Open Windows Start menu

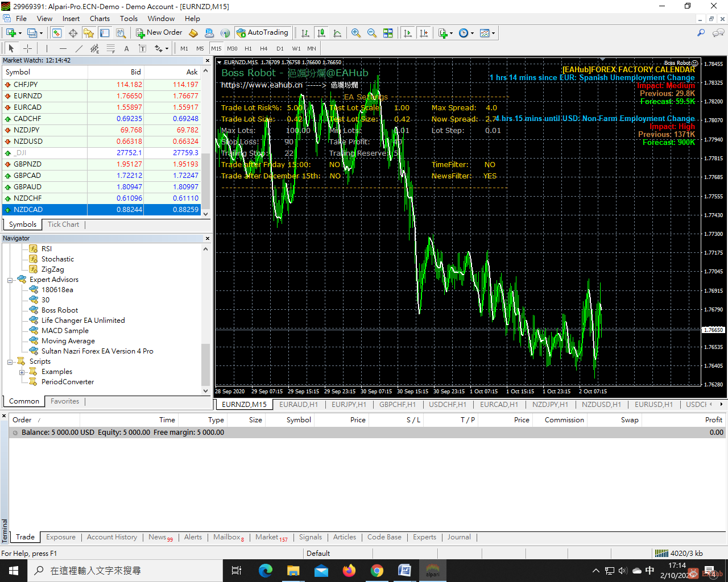tap(14, 571)
